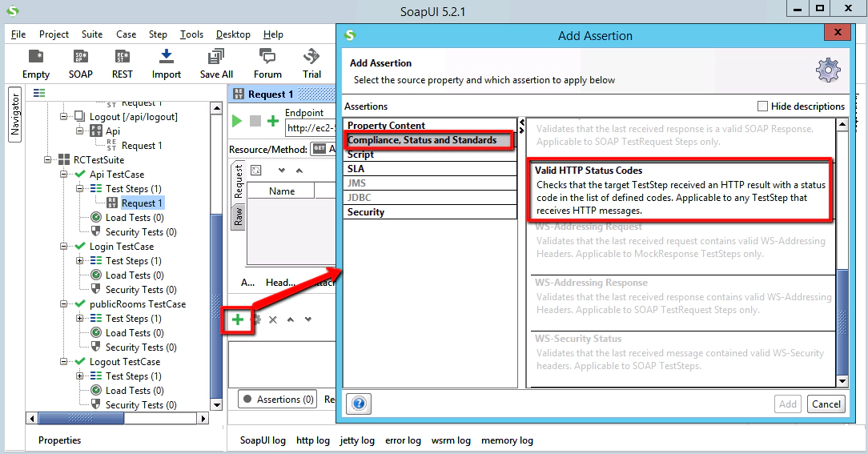Viewport: 868px width, 454px height.
Task: Move assertion down arrow icon
Action: click(x=307, y=319)
